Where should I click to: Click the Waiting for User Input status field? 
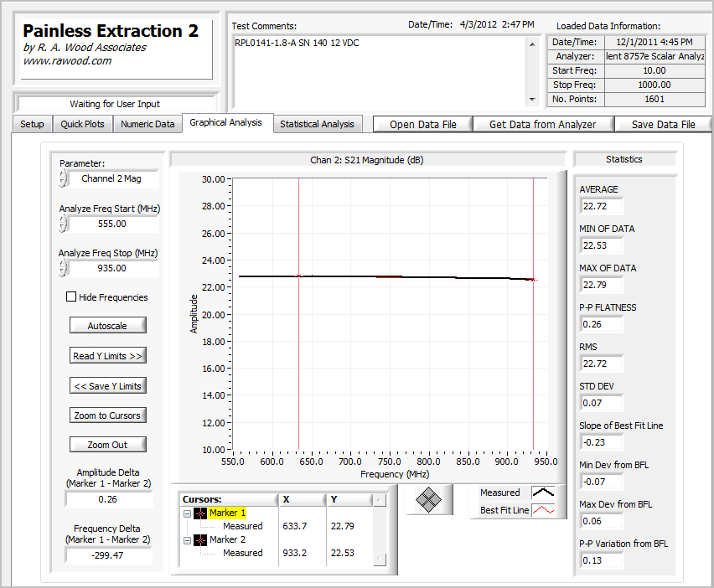coord(115,104)
